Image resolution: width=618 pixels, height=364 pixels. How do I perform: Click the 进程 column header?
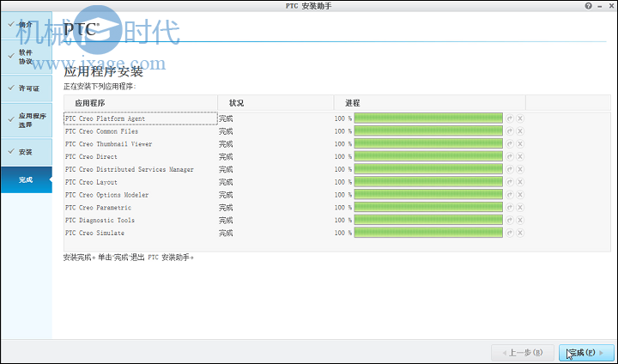point(430,103)
